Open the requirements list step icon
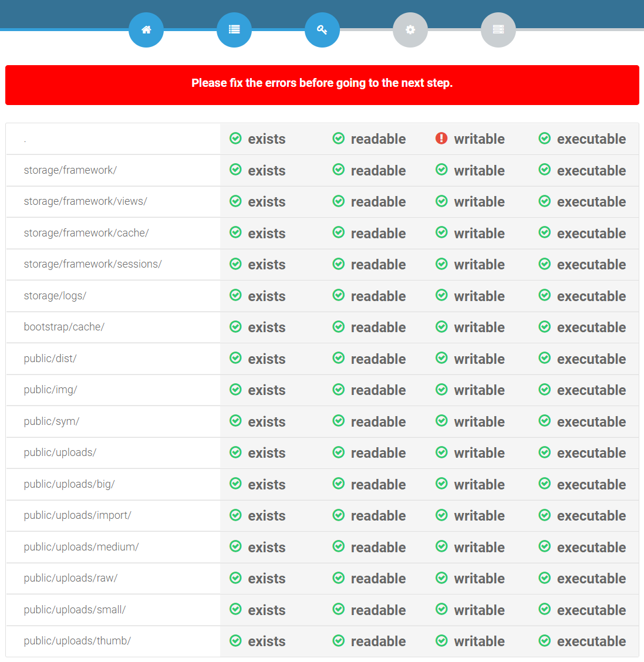The image size is (644, 662). click(234, 29)
